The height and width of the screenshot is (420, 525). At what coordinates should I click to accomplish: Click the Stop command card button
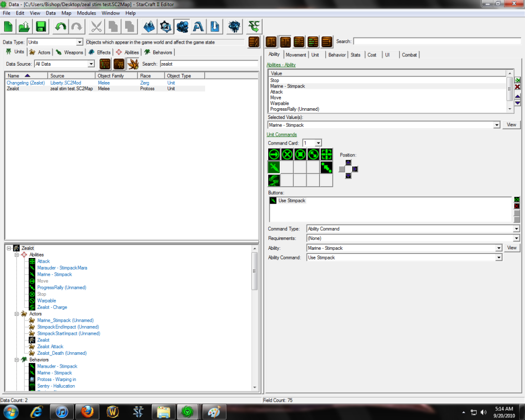287,154
